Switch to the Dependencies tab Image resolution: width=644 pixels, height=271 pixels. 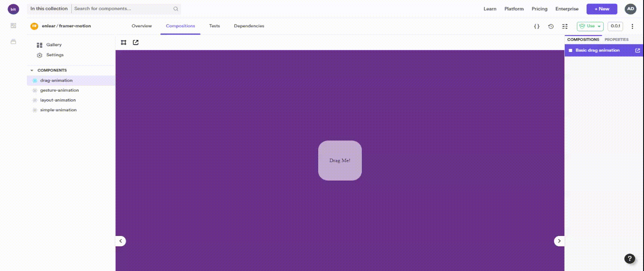(x=249, y=26)
